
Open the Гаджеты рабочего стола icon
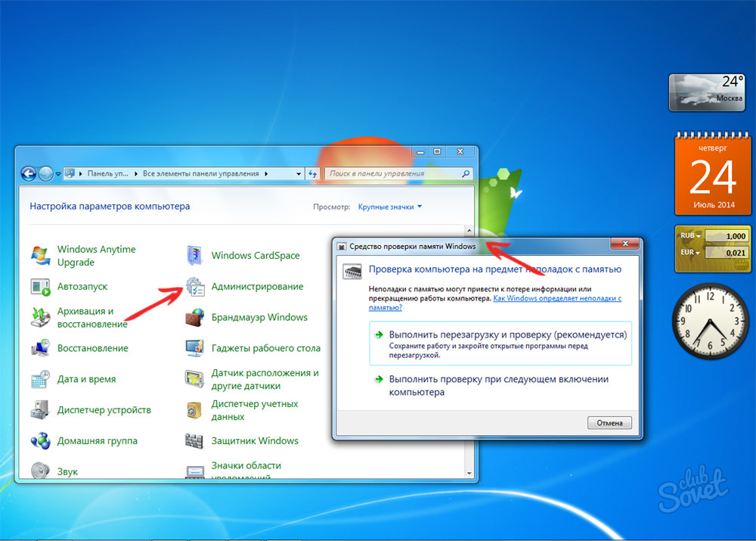(195, 348)
